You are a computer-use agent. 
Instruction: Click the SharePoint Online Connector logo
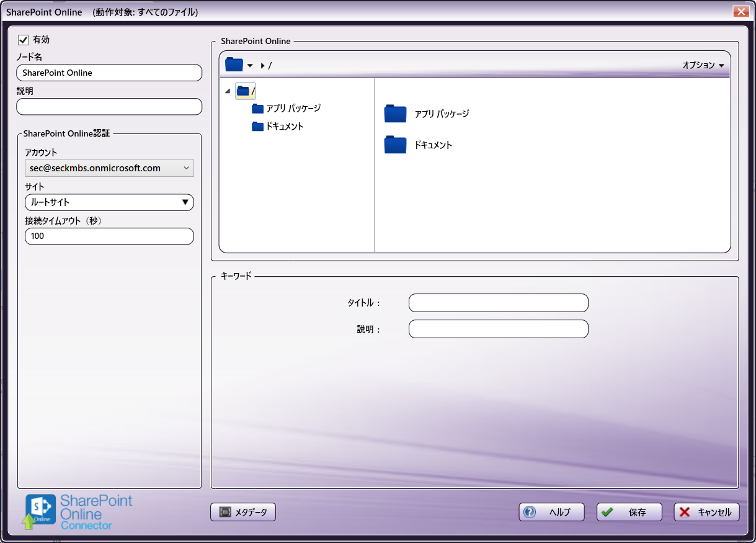pos(78,512)
